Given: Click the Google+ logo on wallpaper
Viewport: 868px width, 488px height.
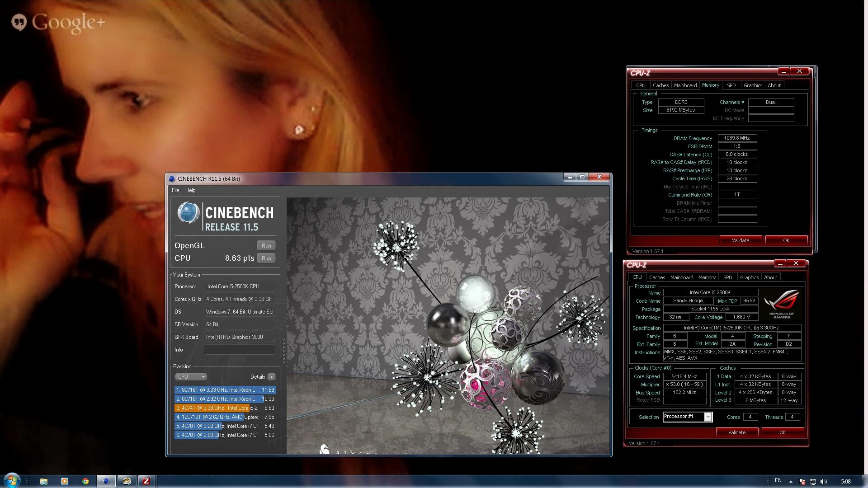Looking at the screenshot, I should pyautogui.click(x=58, y=22).
